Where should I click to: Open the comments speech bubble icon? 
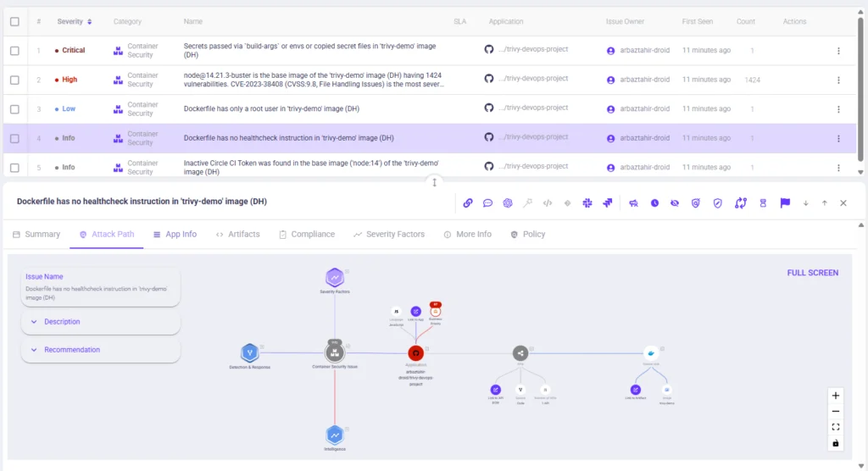pos(487,203)
